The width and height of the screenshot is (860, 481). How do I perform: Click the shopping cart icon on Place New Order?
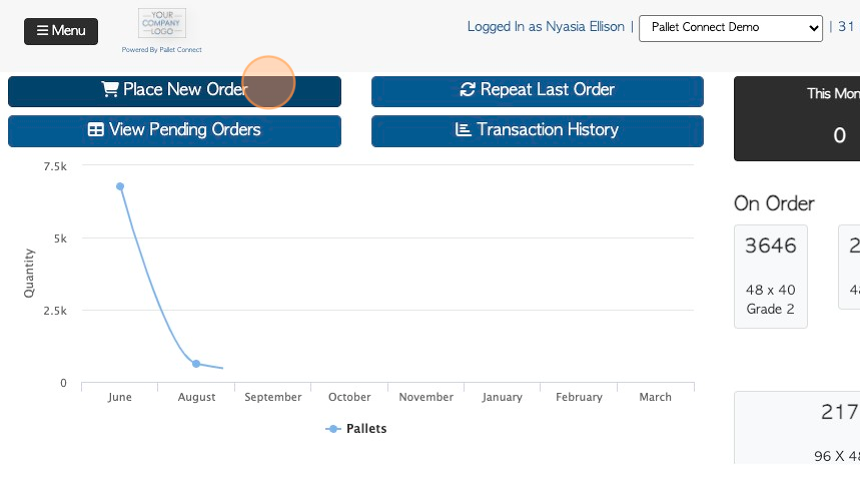(x=110, y=89)
